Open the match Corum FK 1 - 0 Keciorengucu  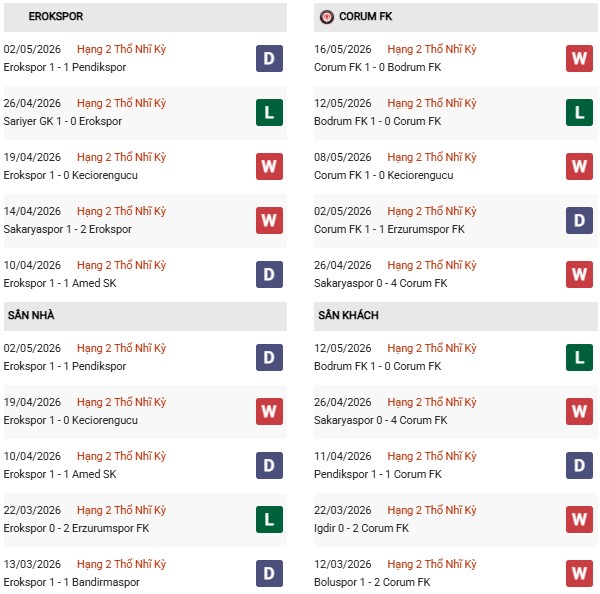(x=383, y=175)
